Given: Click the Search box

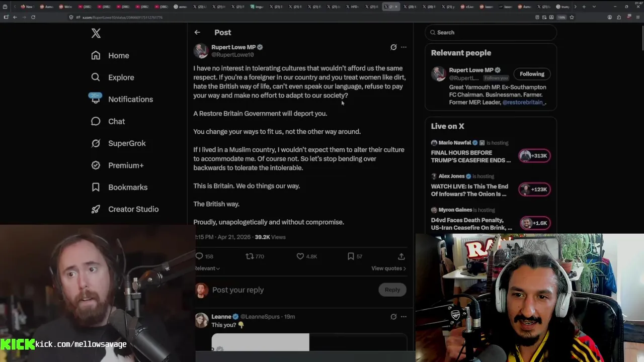Looking at the screenshot, I should pos(491,32).
